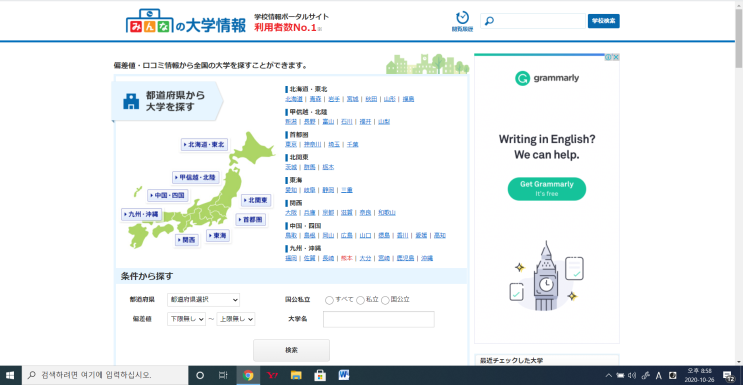Open Task View on the taskbar
This screenshot has height=385, width=743.
[x=224, y=376]
